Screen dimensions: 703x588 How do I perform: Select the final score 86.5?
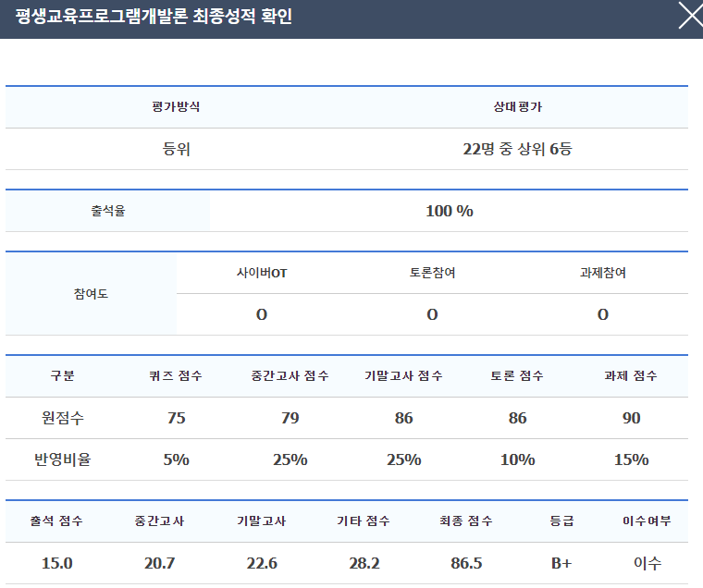coord(466,563)
